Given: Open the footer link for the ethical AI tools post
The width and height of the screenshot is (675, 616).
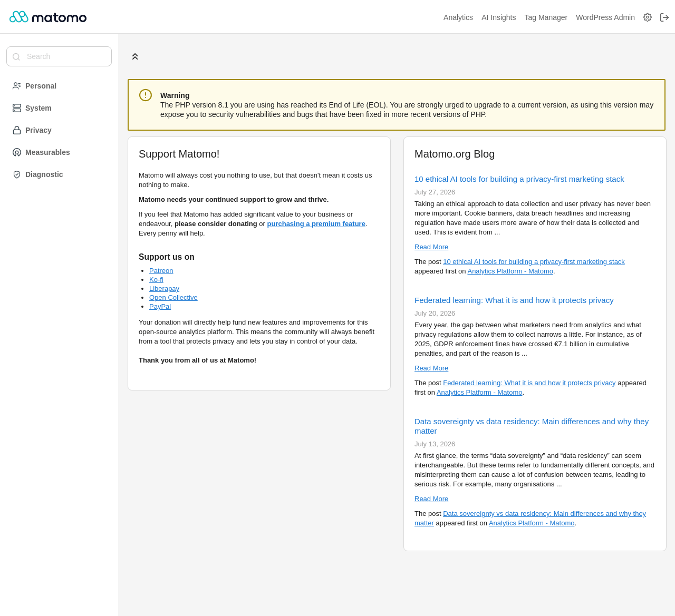Looking at the screenshot, I should (534, 262).
